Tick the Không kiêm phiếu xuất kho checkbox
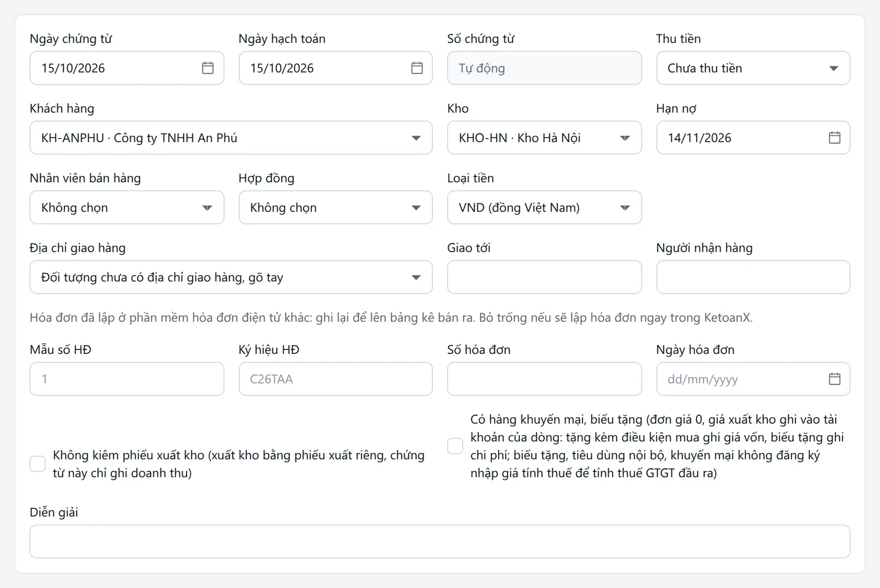Image resolution: width=880 pixels, height=588 pixels. (x=37, y=464)
